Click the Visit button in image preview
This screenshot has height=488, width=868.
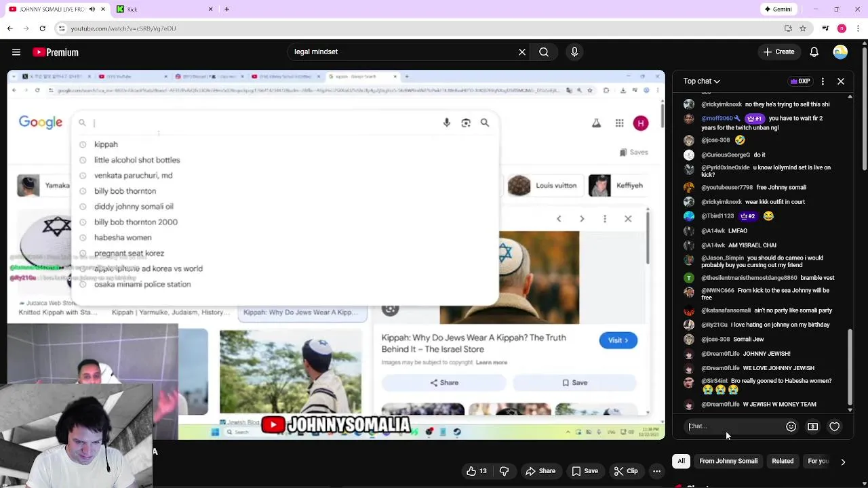click(618, 340)
